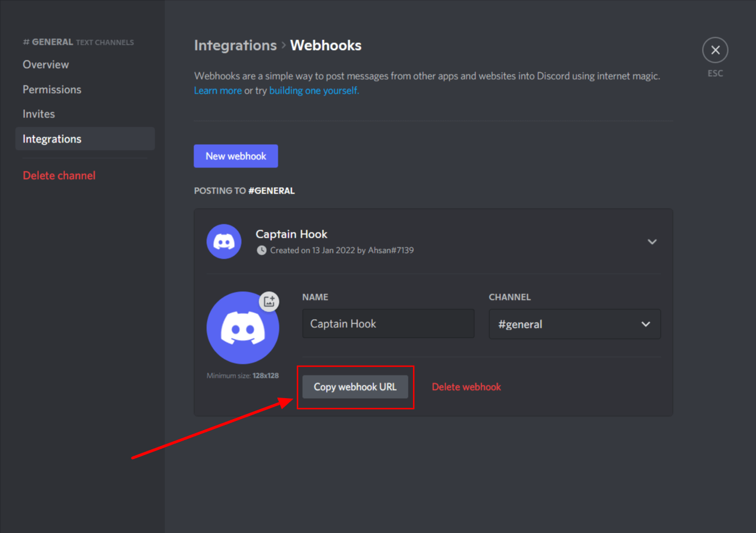Click the Captain Hook webhook avatar icon
Screen dimensions: 756x533
(x=224, y=241)
